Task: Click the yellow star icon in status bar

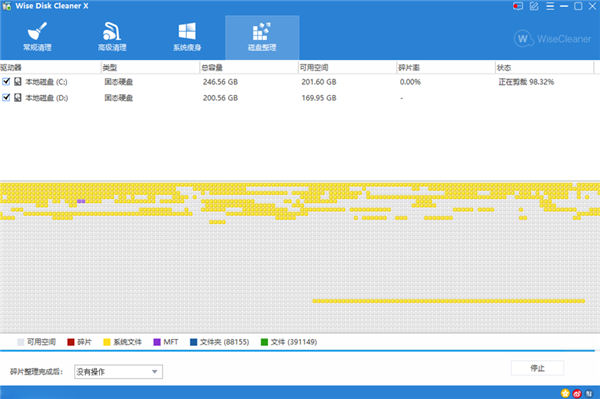Action: (565, 393)
